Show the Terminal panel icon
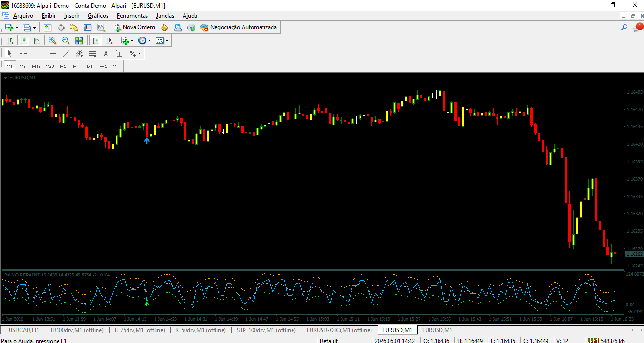644x343 pixels. [88, 28]
